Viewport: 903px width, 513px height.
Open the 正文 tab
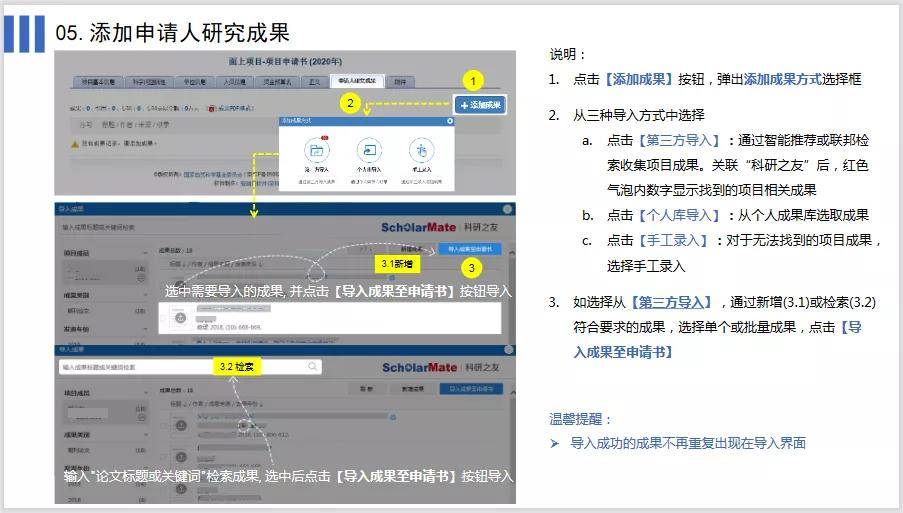pos(314,82)
